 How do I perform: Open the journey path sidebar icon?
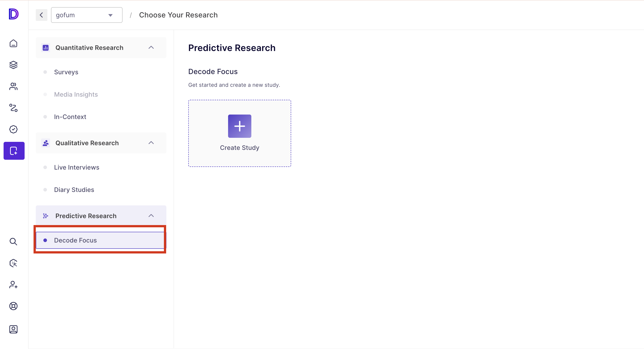click(x=13, y=108)
